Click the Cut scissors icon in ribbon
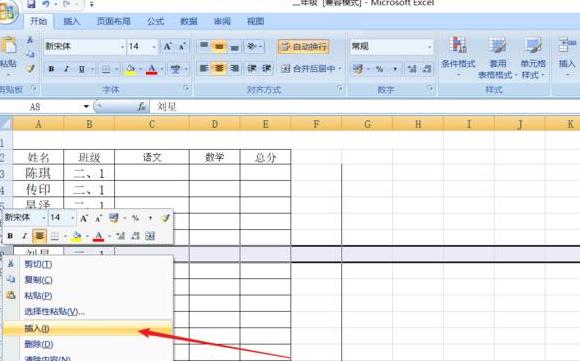 coord(30,40)
